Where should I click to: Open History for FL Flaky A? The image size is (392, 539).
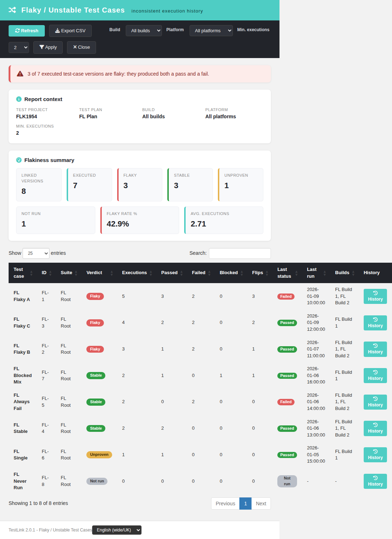[375, 296]
